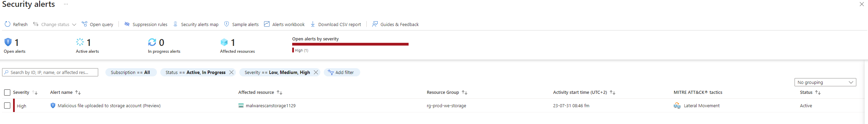The width and height of the screenshot is (868, 124).
Task: Remove the Status filter with its X
Action: (231, 72)
